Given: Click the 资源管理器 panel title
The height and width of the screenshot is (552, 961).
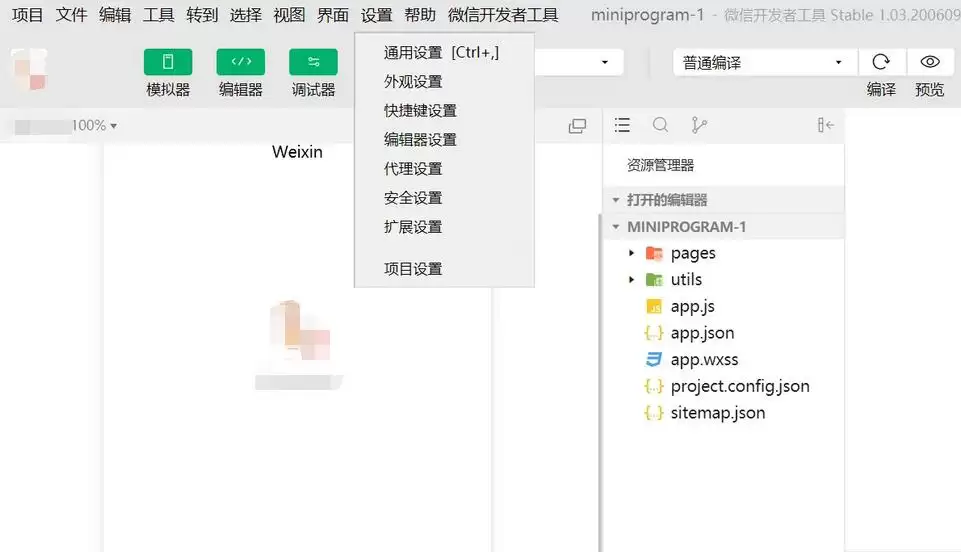Looking at the screenshot, I should [x=660, y=165].
